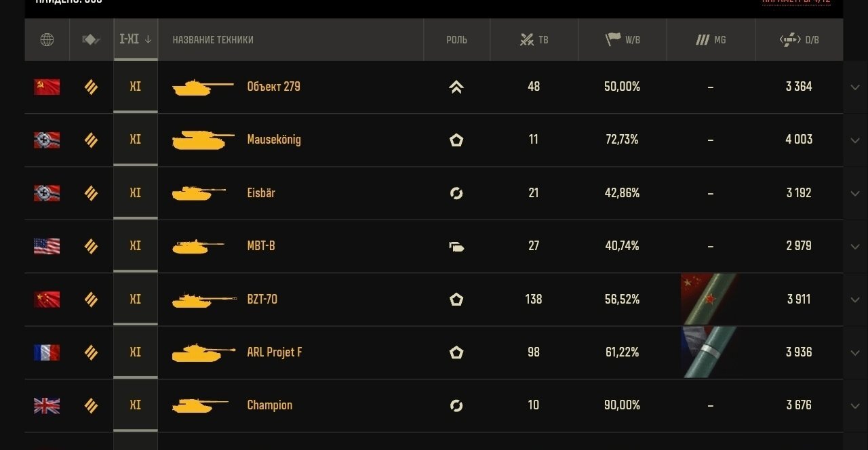Expand the Объект 279 row chevron

(854, 87)
